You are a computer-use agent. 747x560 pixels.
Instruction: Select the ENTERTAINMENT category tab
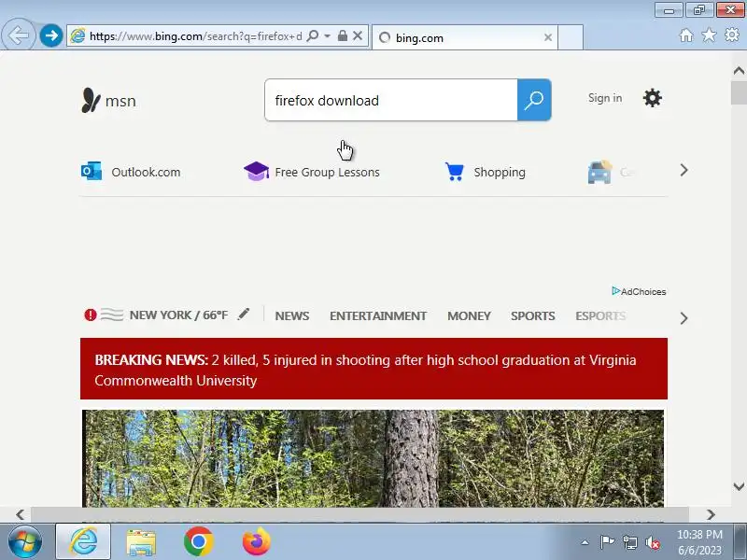(378, 315)
